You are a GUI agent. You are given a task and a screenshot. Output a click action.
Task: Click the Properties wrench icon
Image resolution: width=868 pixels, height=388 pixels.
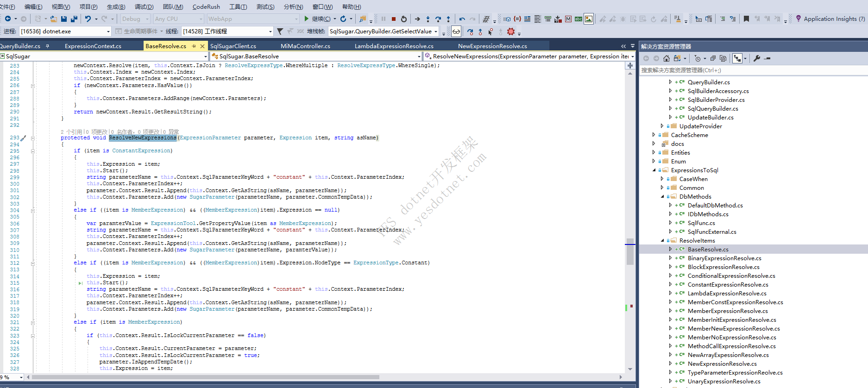(757, 58)
